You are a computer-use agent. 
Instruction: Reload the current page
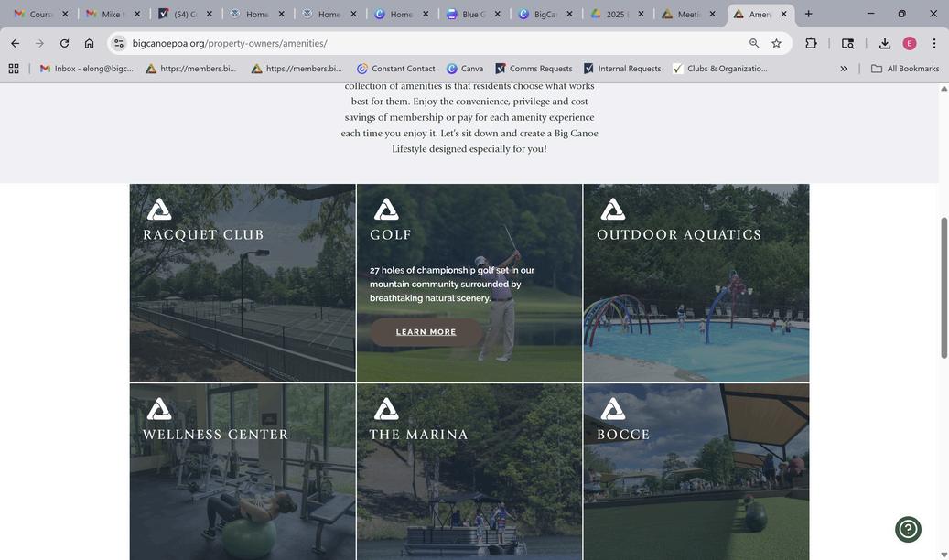click(x=64, y=43)
